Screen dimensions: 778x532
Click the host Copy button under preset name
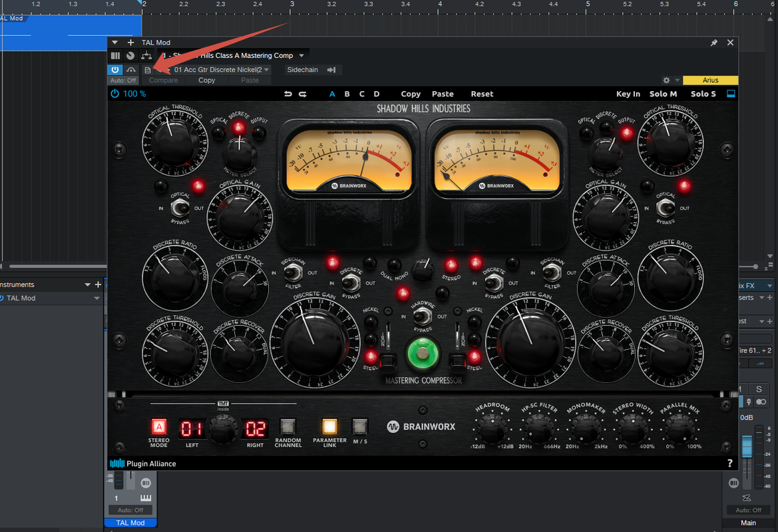[x=206, y=80]
